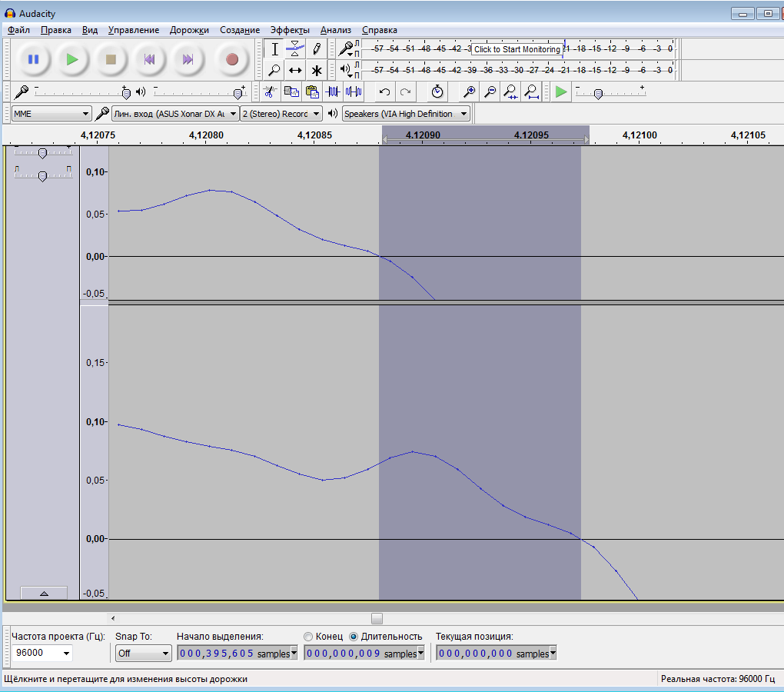Screen dimensions: 784x692
Task: Click Fit Selection zoom icon
Action: 510,91
